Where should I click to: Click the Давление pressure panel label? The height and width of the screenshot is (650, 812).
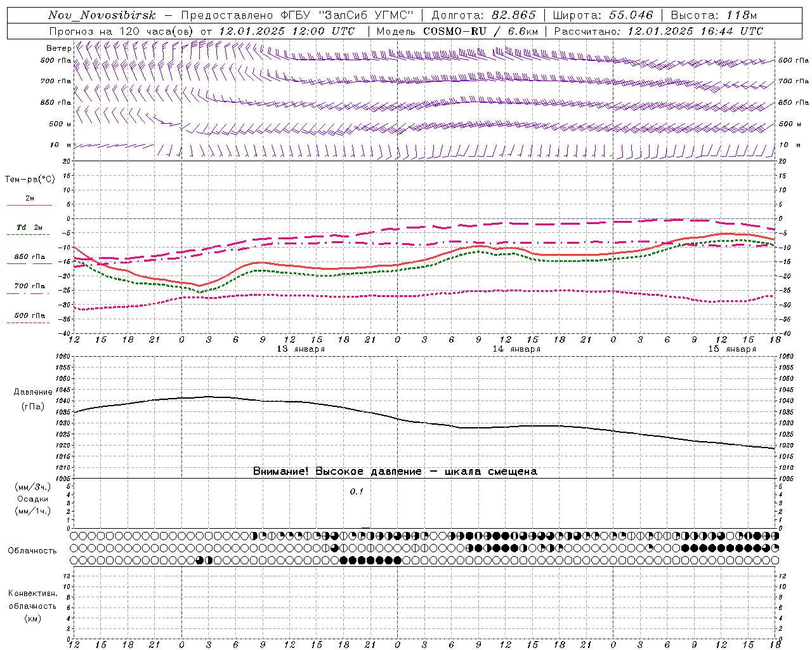point(33,392)
